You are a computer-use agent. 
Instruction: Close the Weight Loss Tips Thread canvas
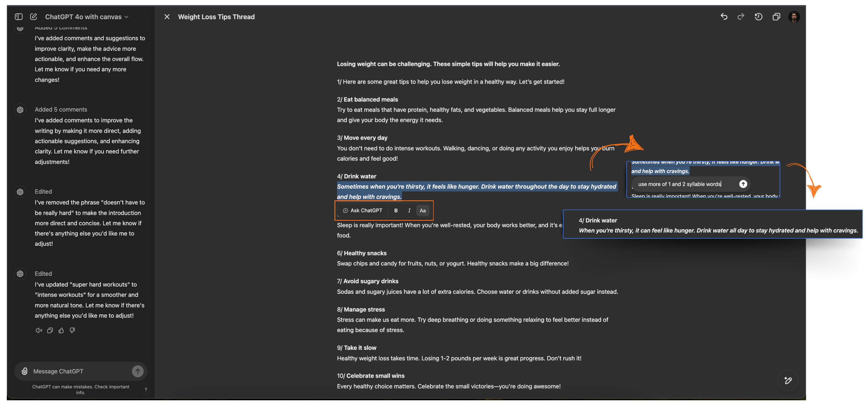point(167,17)
